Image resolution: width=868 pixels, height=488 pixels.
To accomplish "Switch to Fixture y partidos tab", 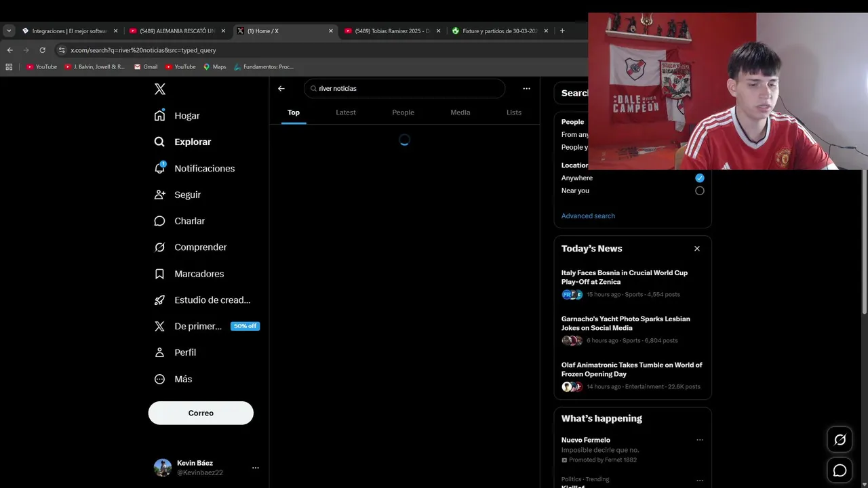I will 499,30.
